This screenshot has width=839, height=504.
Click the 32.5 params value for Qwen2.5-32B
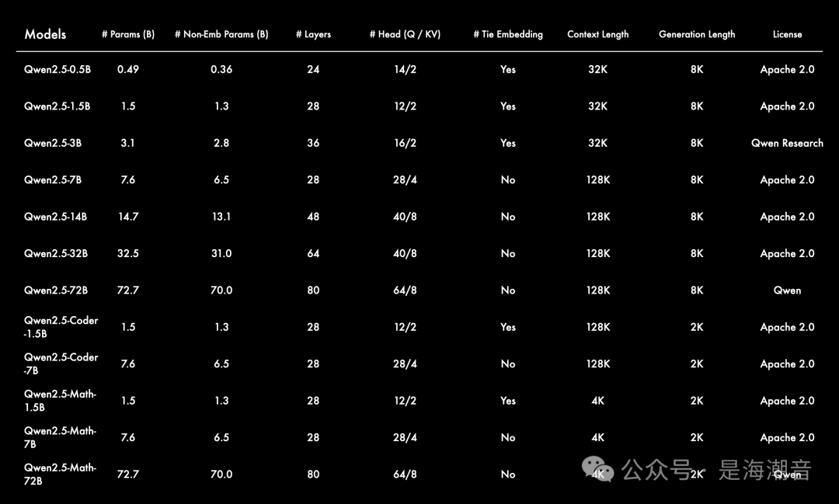pyautogui.click(x=128, y=253)
